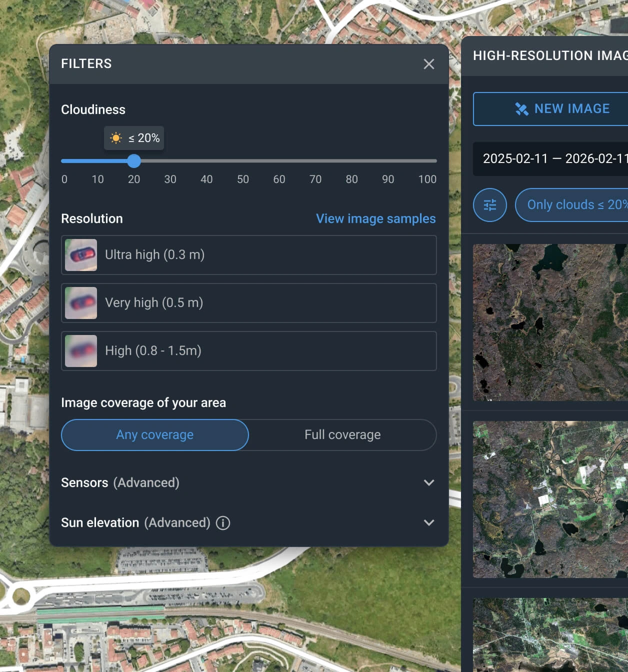
Task: Click the NEW IMAGE button
Action: point(561,109)
